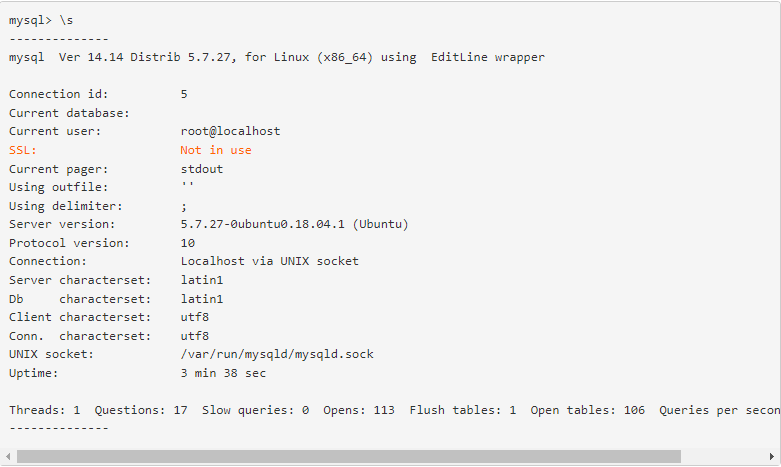Screen dimensions: 781x467
Task: Click the 'Localhost via UNIX socket' value
Action: [x=269, y=261]
